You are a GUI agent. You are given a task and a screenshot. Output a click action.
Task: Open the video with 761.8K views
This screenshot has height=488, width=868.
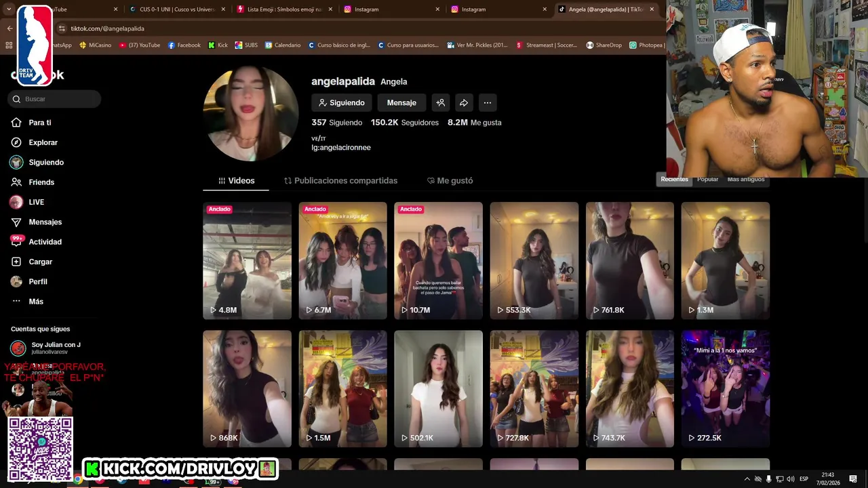pos(630,260)
